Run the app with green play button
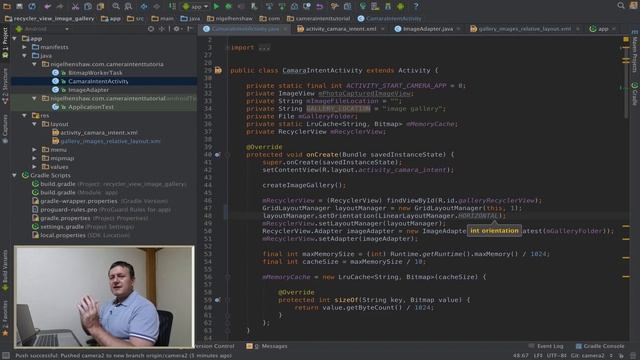Image resolution: width=640 pixels, height=360 pixels. [x=216, y=6]
